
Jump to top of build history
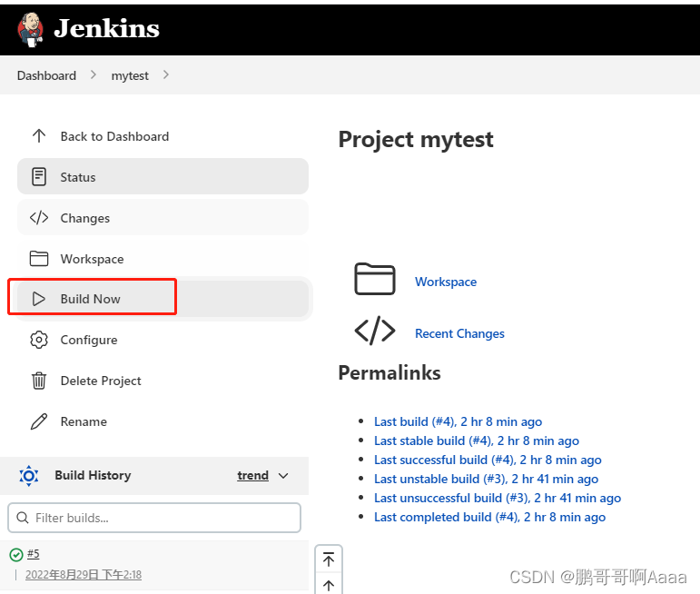(x=329, y=559)
